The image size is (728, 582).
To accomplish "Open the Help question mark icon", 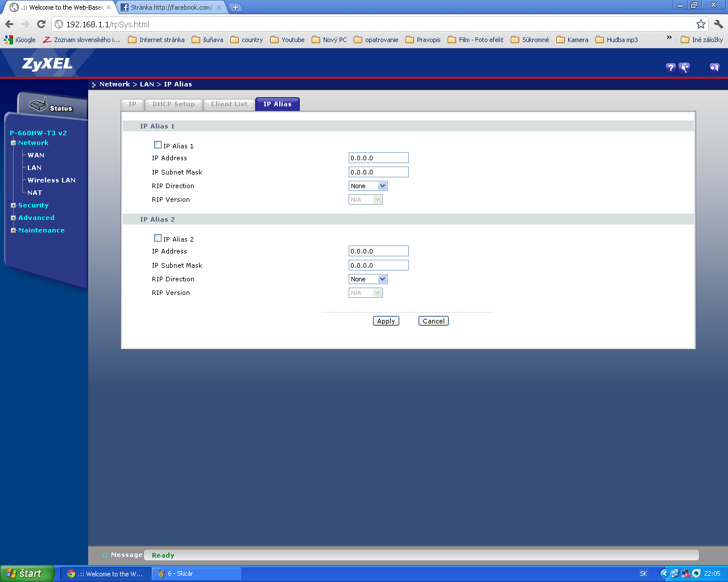I will coord(671,68).
